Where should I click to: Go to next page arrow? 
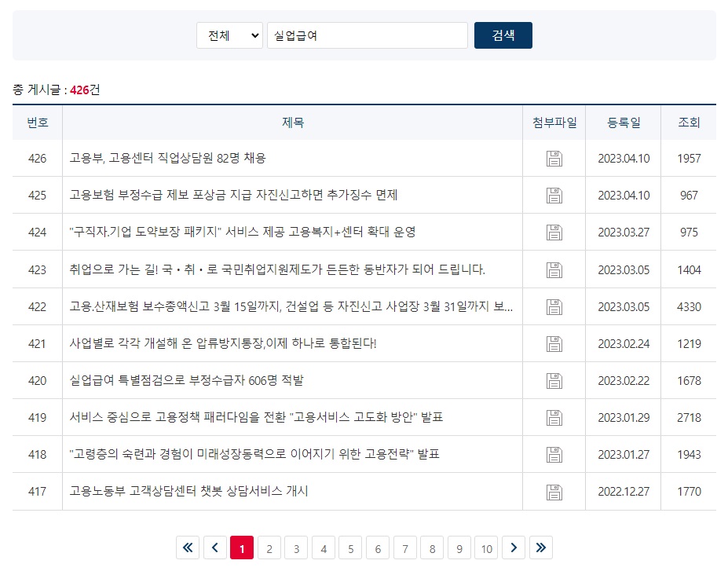coord(514,548)
